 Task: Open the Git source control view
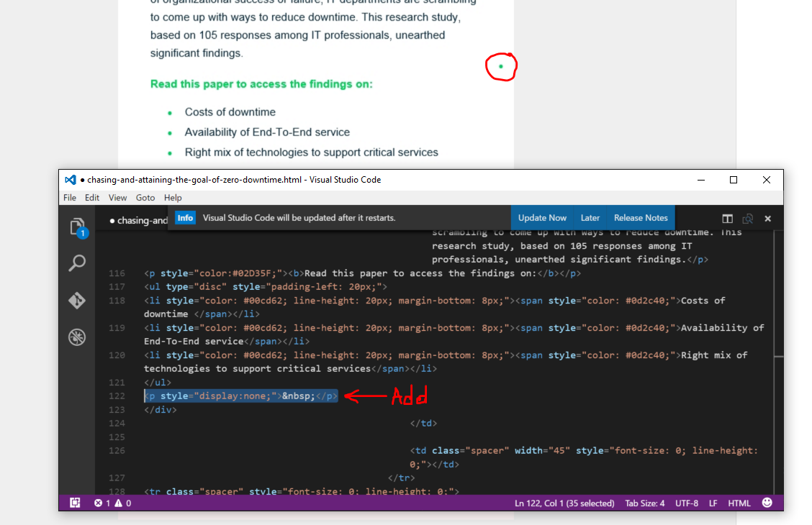pos(77,300)
